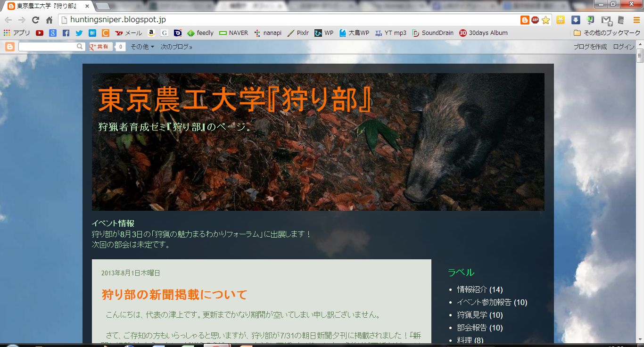
Task: Open the アプリ apps shortcut
Action: [17, 33]
